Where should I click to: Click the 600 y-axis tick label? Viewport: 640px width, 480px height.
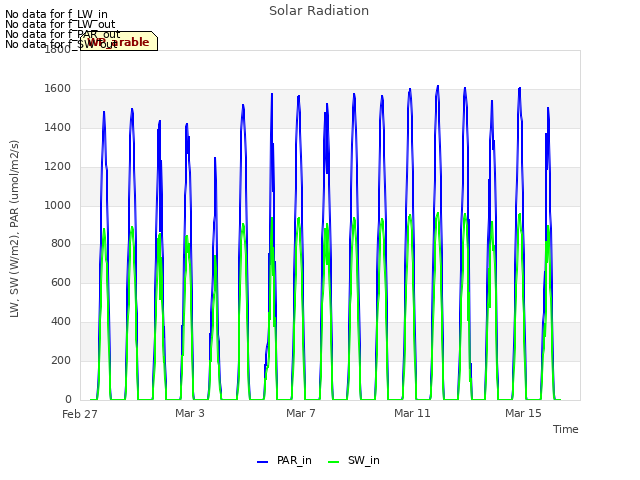[61, 282]
